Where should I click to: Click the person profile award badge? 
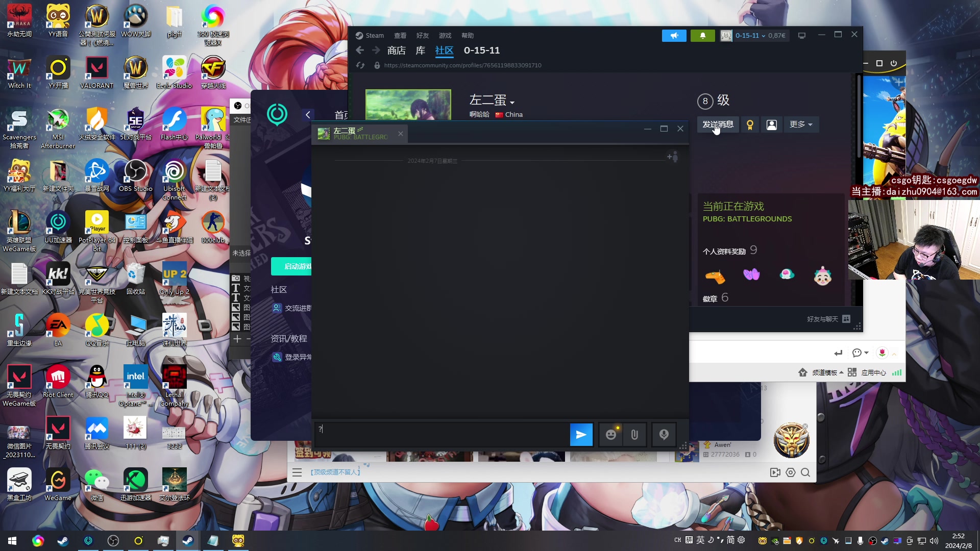point(822,275)
